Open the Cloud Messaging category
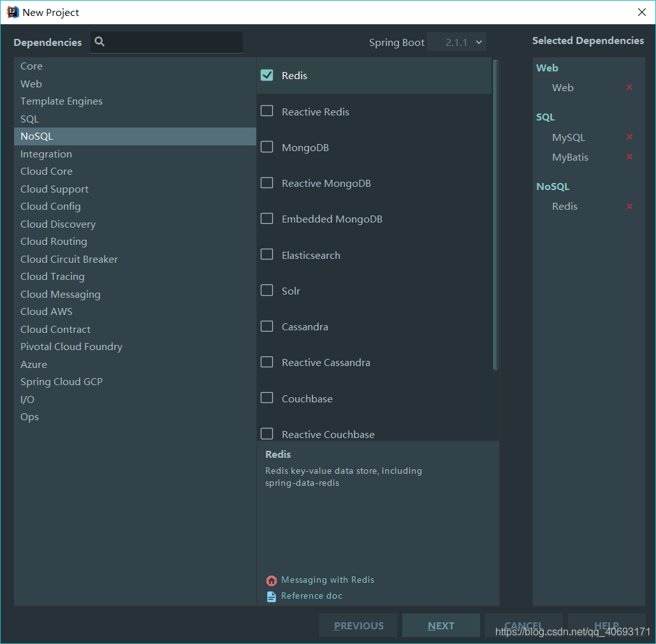 click(x=135, y=294)
